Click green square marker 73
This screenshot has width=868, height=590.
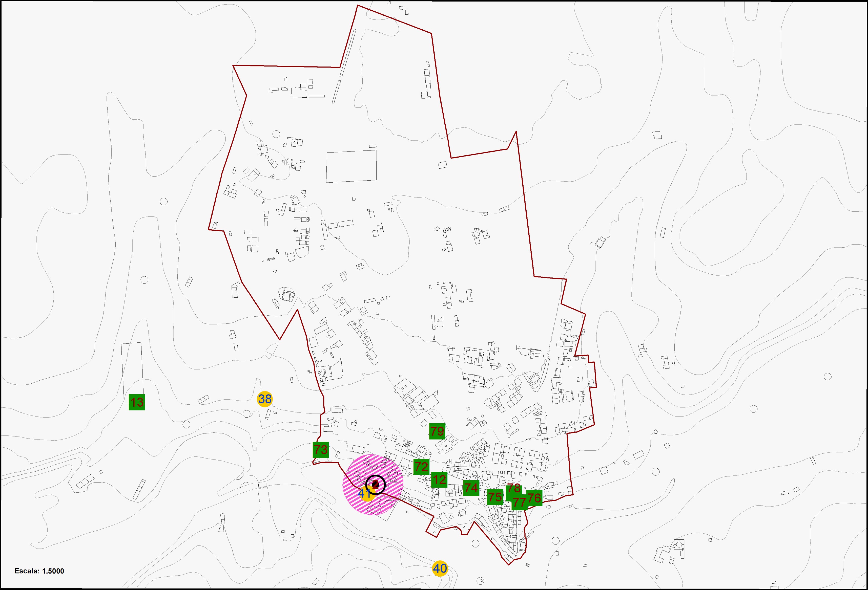(x=320, y=450)
